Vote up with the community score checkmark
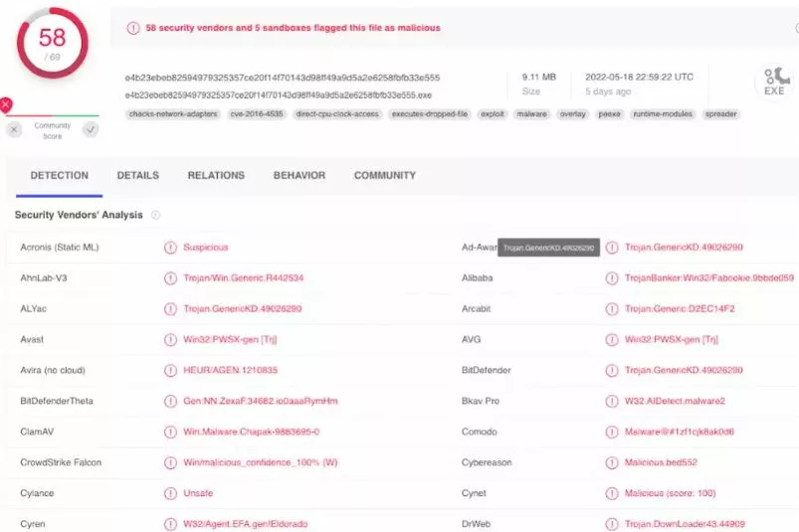 click(91, 130)
